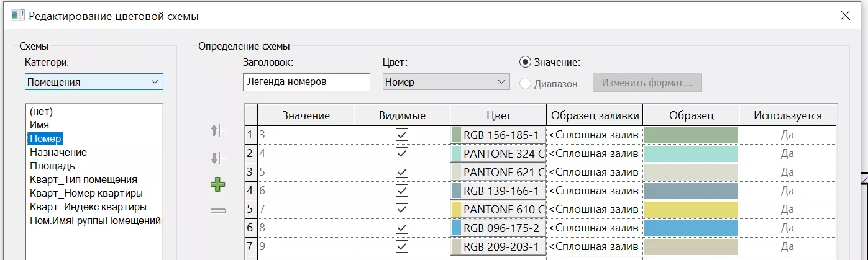Screen dimensions: 868x260
Task: Click the PANTONE 324 C color button
Action: 498,153
